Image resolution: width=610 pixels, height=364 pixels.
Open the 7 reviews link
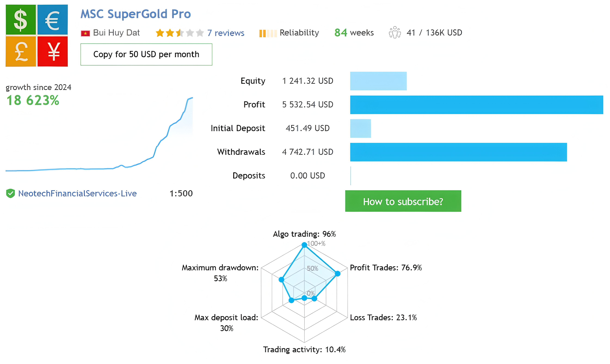point(225,33)
